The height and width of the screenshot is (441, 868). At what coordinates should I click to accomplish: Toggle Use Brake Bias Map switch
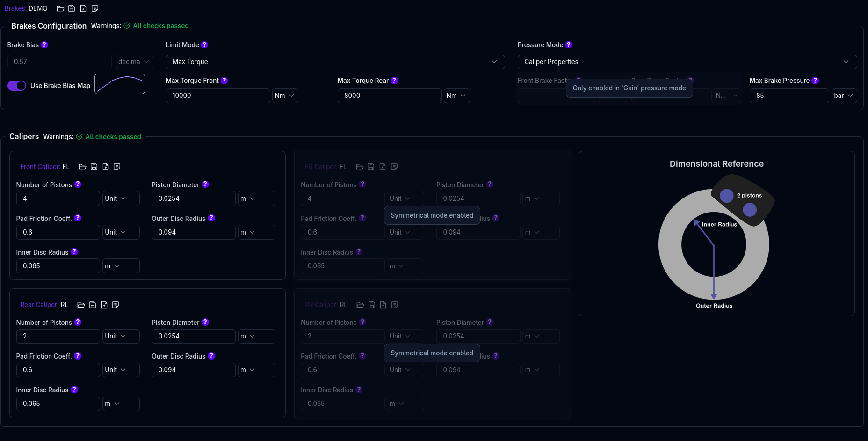(17, 86)
